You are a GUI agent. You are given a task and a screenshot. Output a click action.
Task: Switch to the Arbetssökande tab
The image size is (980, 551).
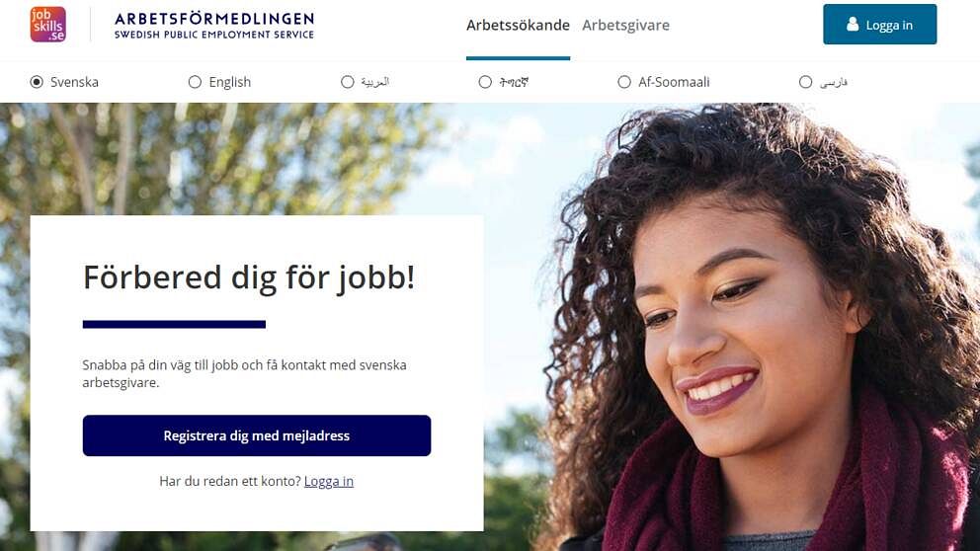[518, 25]
